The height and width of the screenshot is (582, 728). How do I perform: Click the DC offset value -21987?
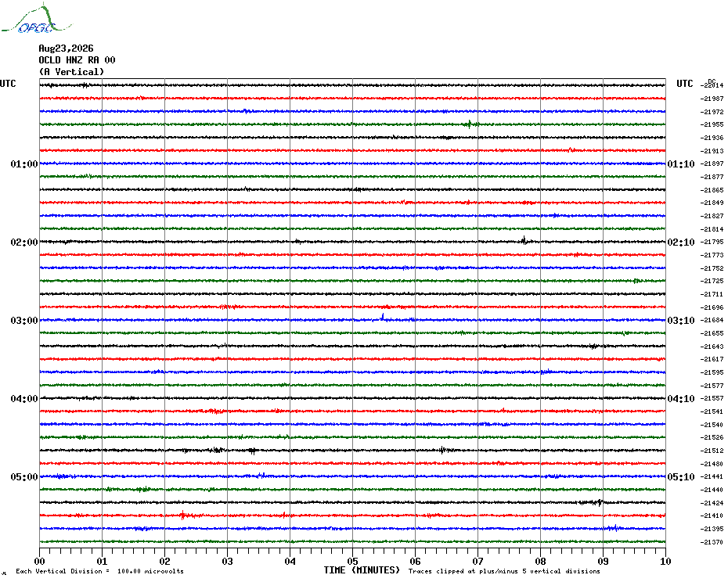(x=712, y=99)
